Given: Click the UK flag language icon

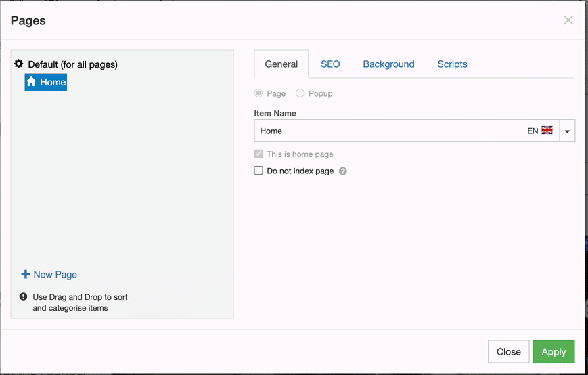Looking at the screenshot, I should [547, 130].
